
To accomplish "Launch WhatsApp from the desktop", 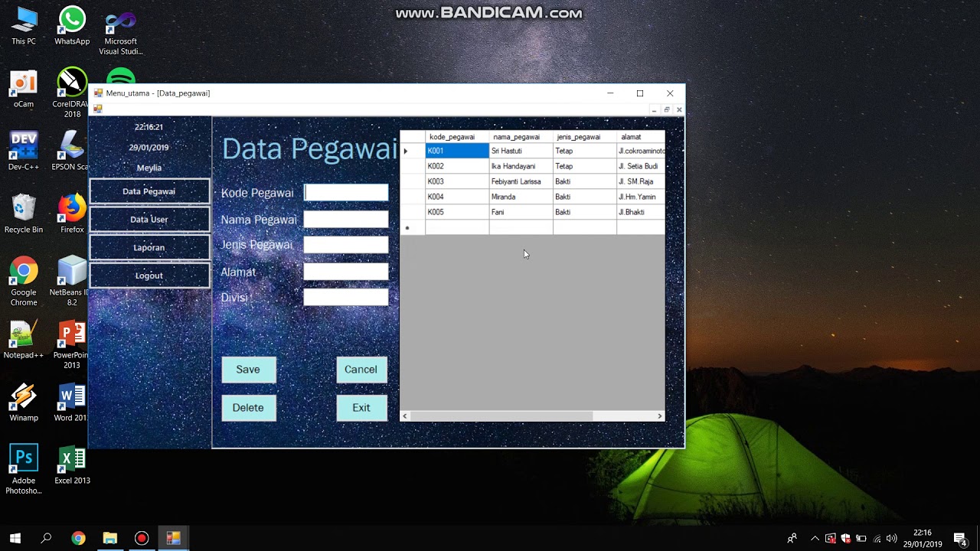I will (x=72, y=26).
